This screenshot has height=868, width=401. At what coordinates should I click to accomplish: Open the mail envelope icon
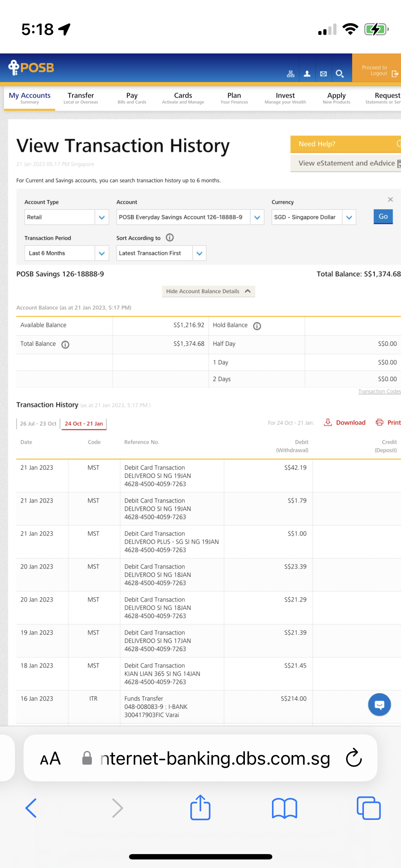click(323, 74)
